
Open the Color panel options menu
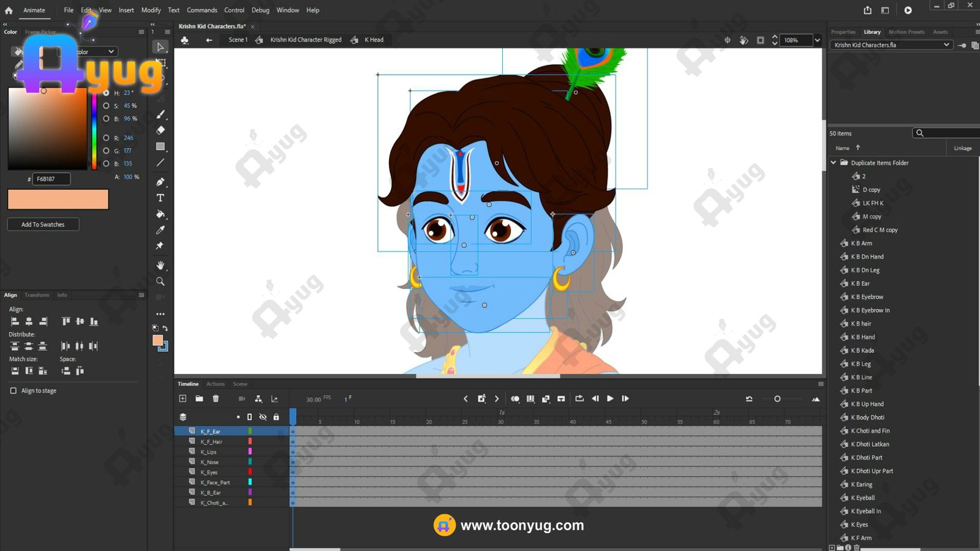pyautogui.click(x=141, y=32)
